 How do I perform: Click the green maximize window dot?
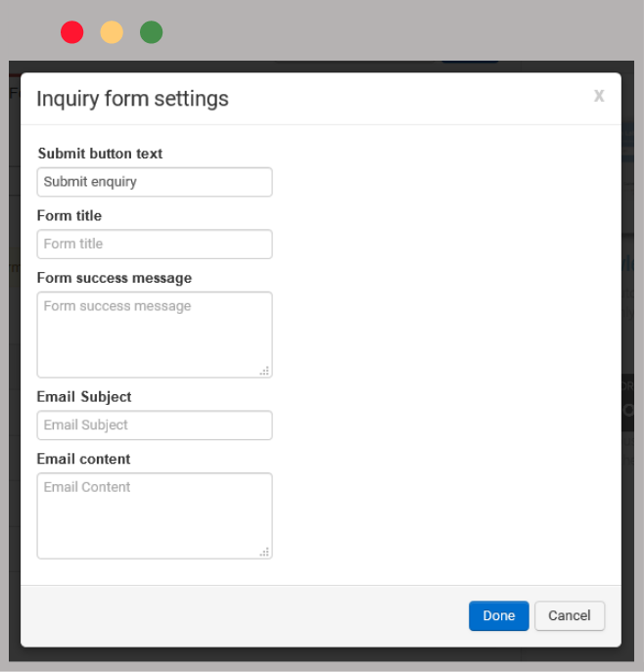(151, 32)
